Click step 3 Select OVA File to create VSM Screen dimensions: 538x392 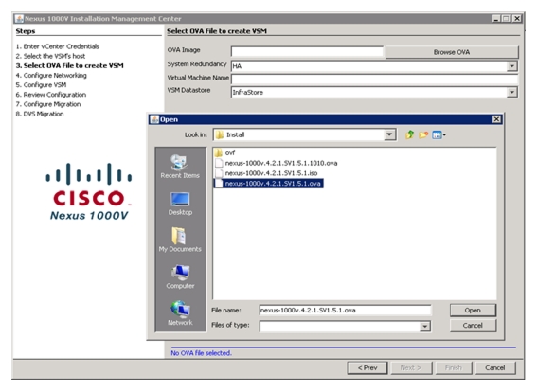[70, 65]
